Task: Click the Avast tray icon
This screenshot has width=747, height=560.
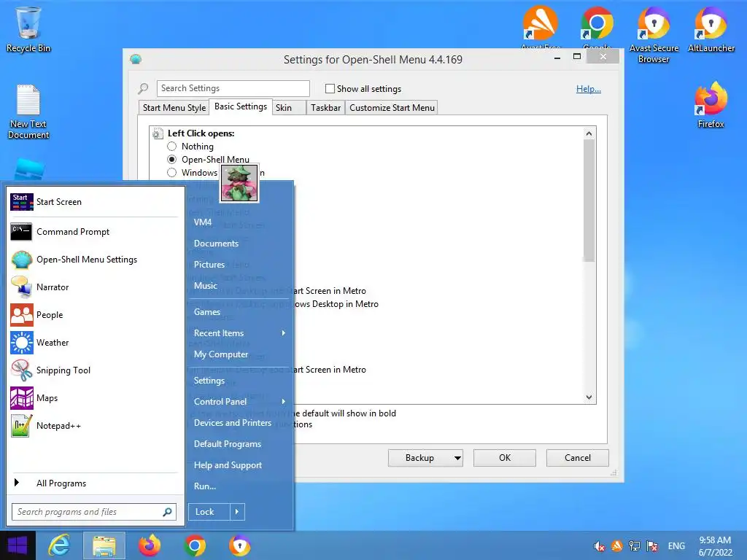Action: (x=616, y=546)
